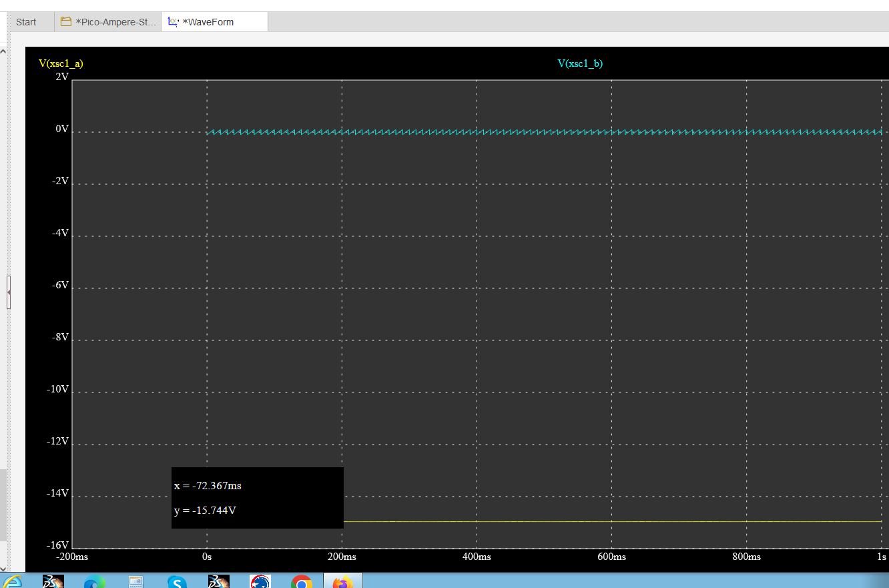This screenshot has height=588, width=889.
Task: Click the 2V y-axis label
Action: [62, 77]
